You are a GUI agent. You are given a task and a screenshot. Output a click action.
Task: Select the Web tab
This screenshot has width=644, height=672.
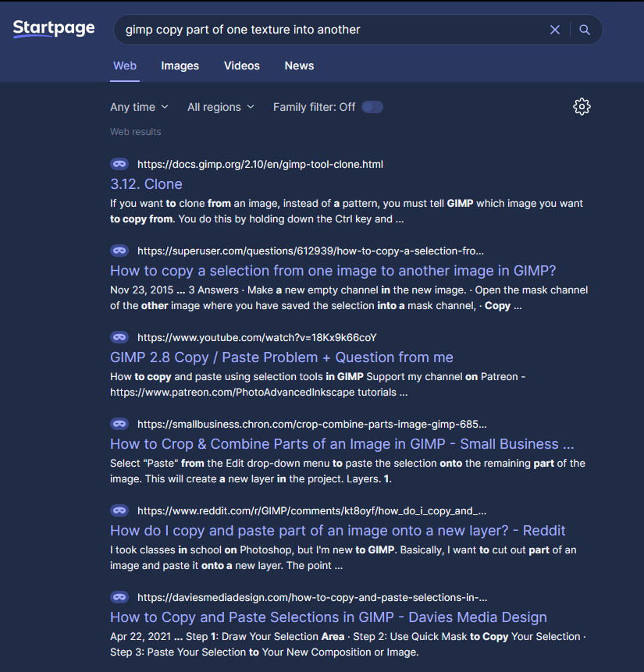125,66
